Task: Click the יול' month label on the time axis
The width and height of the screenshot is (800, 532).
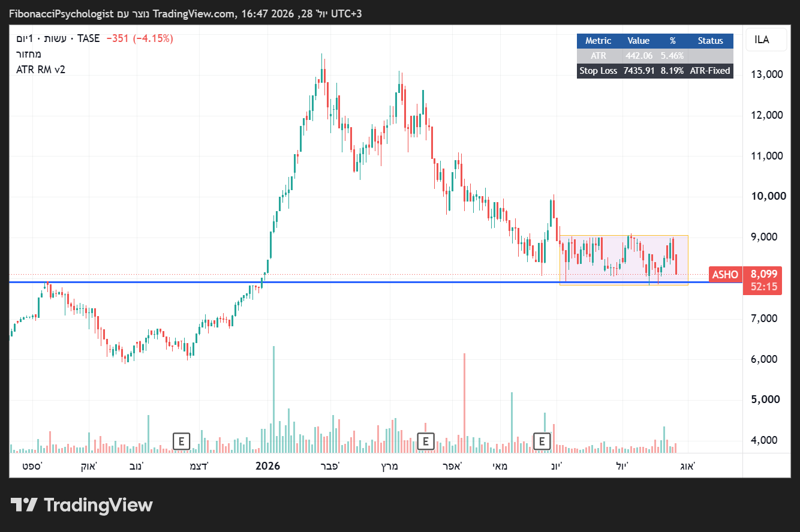Action: [x=622, y=465]
